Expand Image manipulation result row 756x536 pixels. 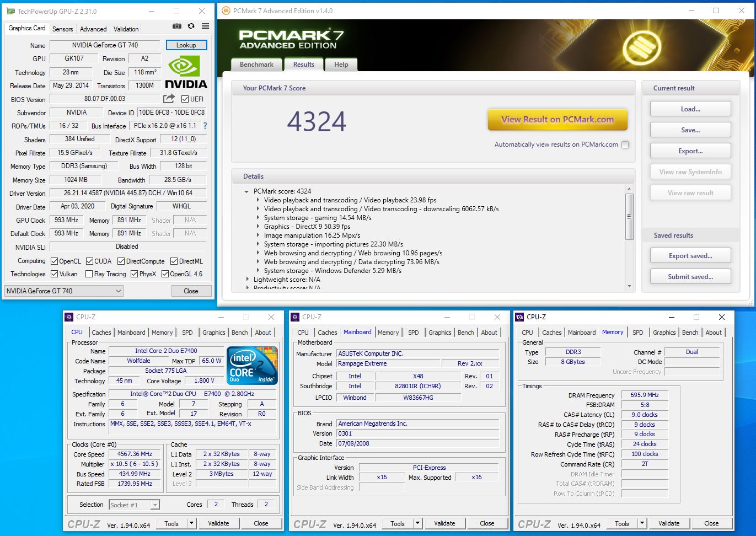tap(258, 235)
